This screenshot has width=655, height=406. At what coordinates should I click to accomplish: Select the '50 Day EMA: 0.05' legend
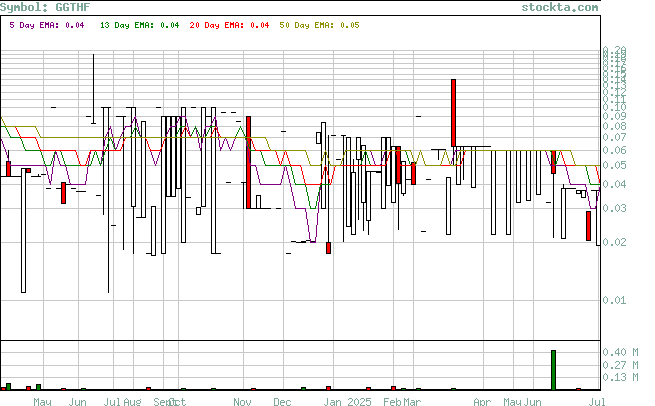coord(320,25)
